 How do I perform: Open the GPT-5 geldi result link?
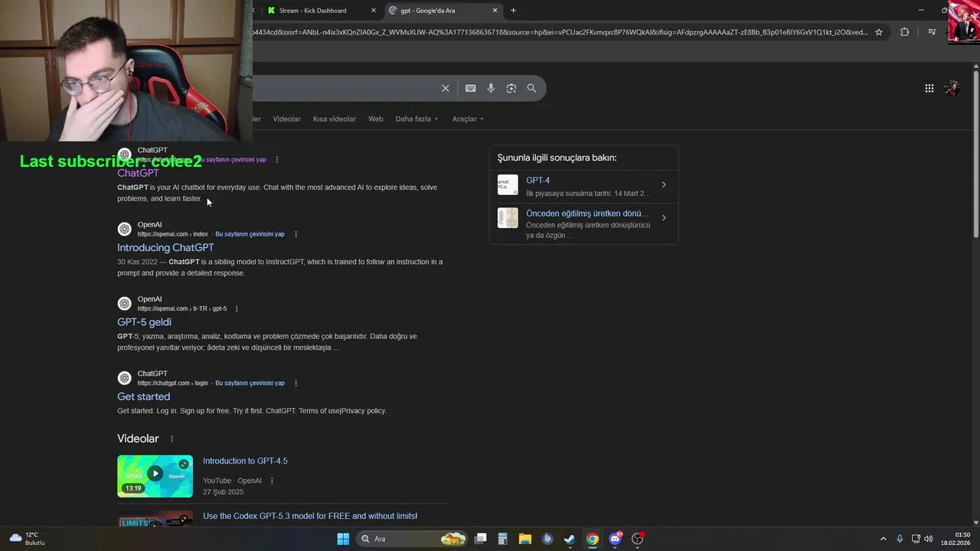click(144, 322)
